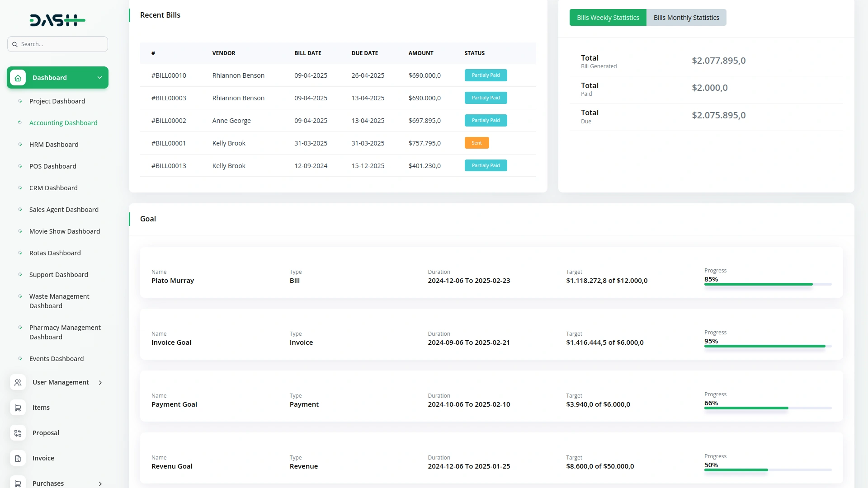Open the Movie Show Dashboard
868x488 pixels.
pyautogui.click(x=65, y=231)
